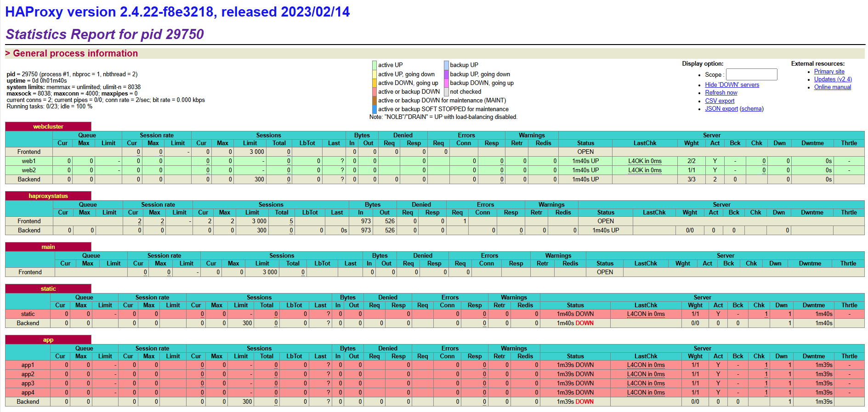Image resolution: width=868 pixels, height=412 pixels.
Task: Click webcluster Backend session limit 300
Action: point(260,179)
